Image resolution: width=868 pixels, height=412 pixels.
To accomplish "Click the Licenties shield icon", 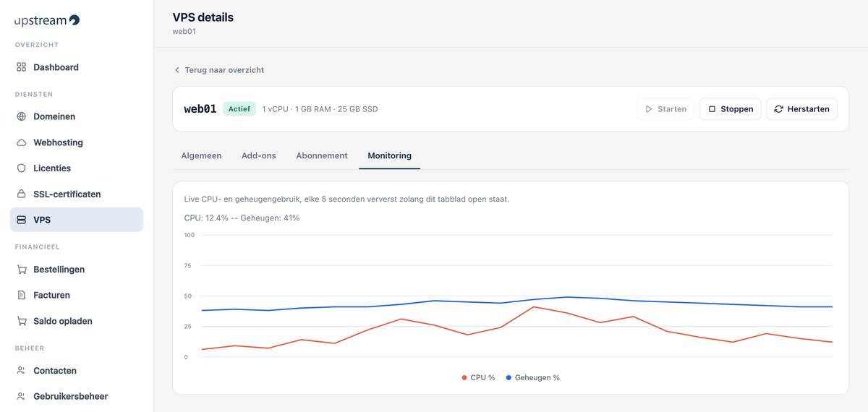I will click(x=21, y=168).
